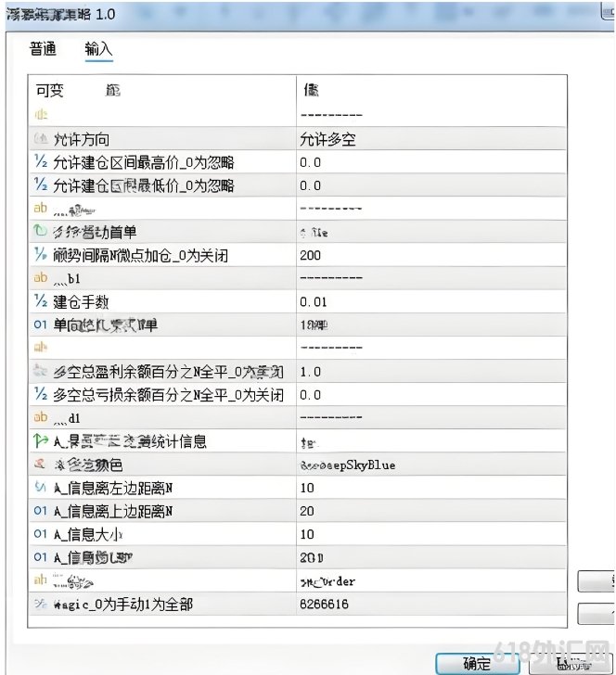Click the 可变 column header
The height and width of the screenshot is (675, 616).
(50, 91)
